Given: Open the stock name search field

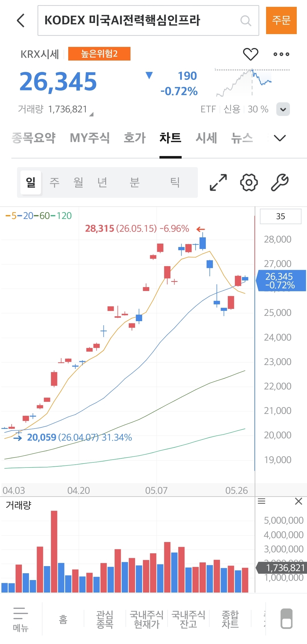Looking at the screenshot, I should point(148,20).
